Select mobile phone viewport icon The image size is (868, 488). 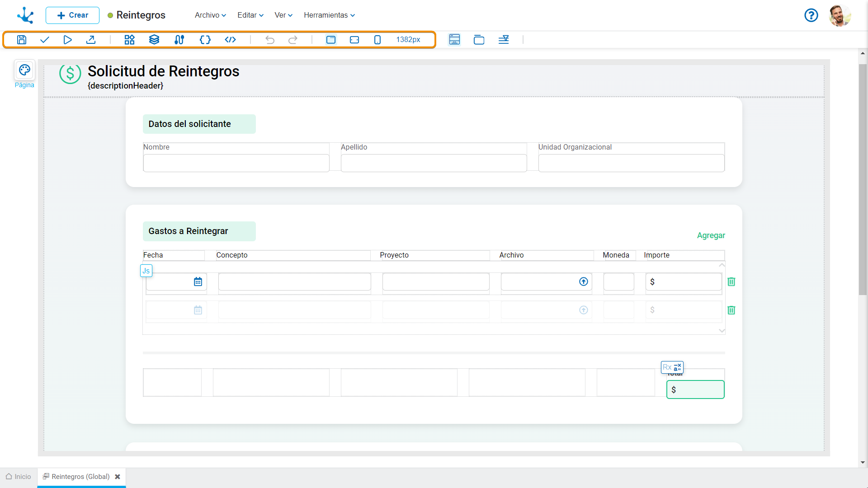(x=377, y=40)
